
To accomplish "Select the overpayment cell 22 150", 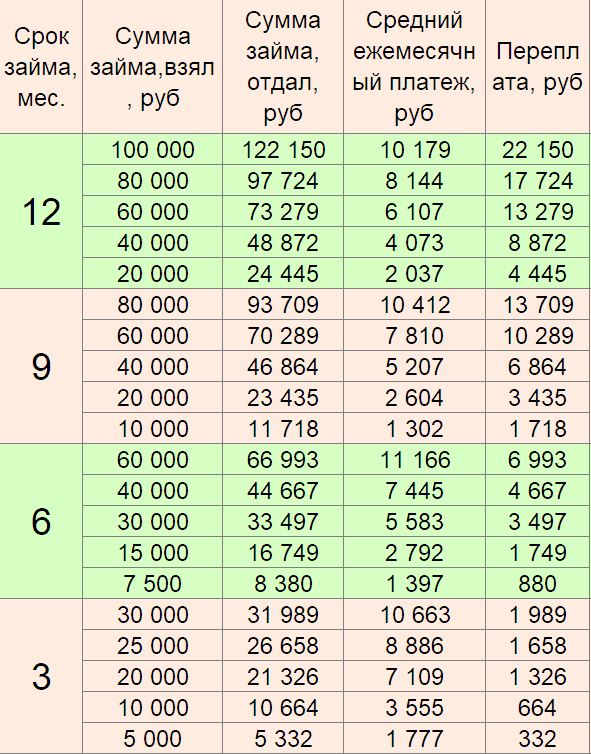I will pyautogui.click(x=538, y=150).
